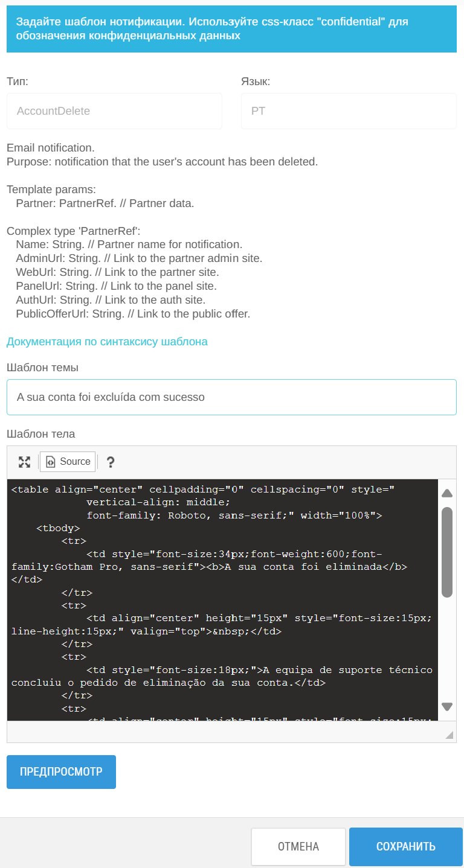Click the scroll up arrow in the code editor
The height and width of the screenshot is (868, 464).
(x=447, y=493)
